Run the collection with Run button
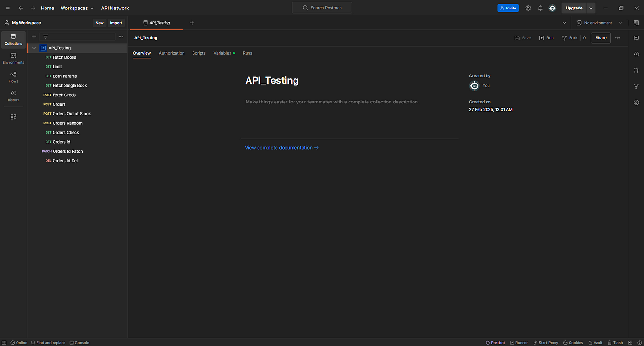The image size is (644, 346). point(546,38)
